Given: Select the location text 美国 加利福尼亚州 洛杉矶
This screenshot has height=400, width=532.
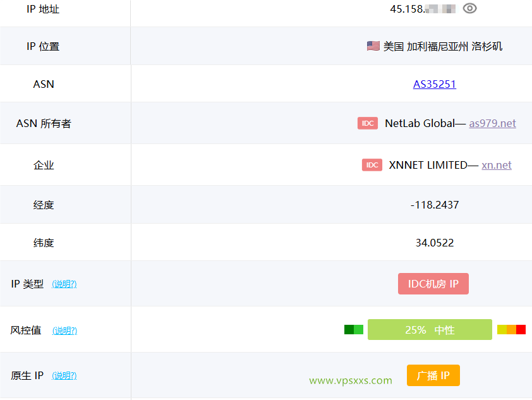Looking at the screenshot, I should (x=442, y=46).
